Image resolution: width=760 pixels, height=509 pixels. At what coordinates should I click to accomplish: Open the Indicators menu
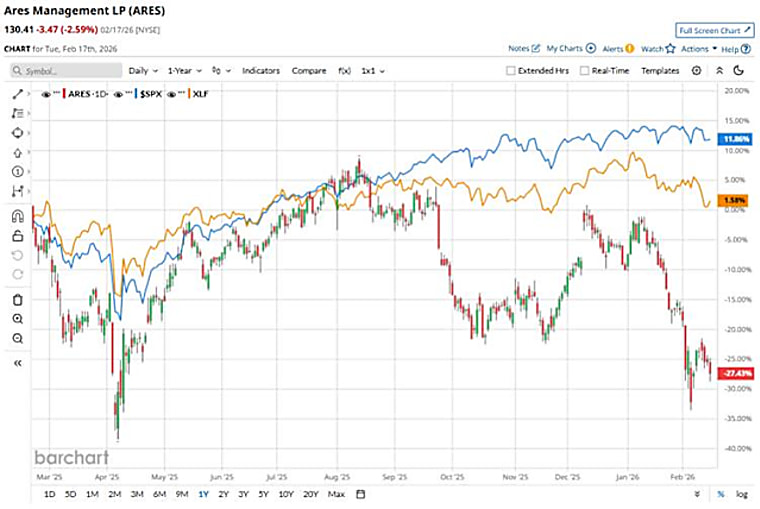(261, 71)
